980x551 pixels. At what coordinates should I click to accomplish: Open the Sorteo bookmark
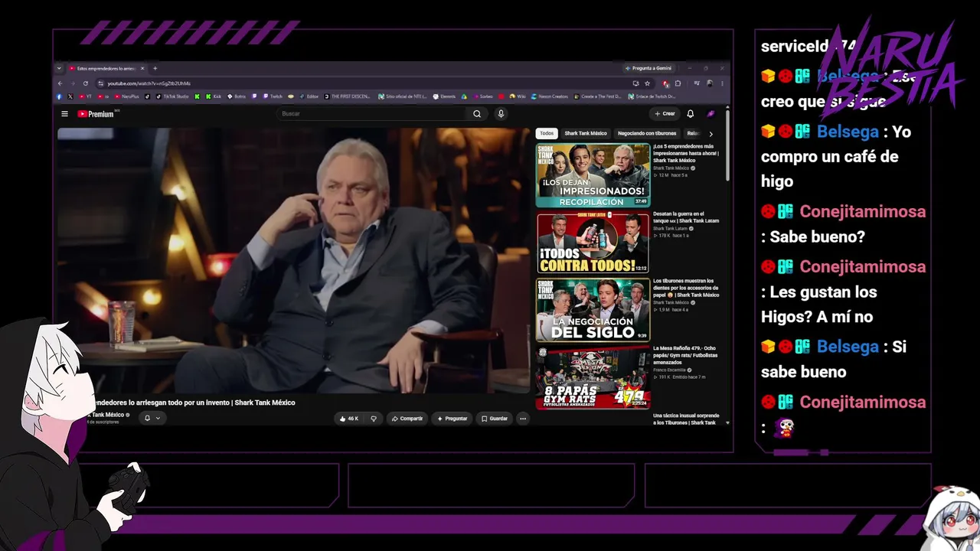point(483,96)
